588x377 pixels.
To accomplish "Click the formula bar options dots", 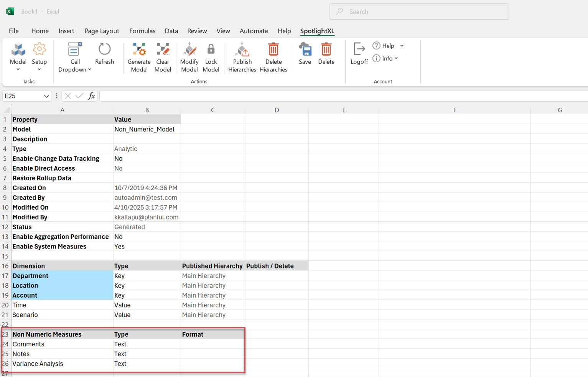I will pyautogui.click(x=57, y=96).
